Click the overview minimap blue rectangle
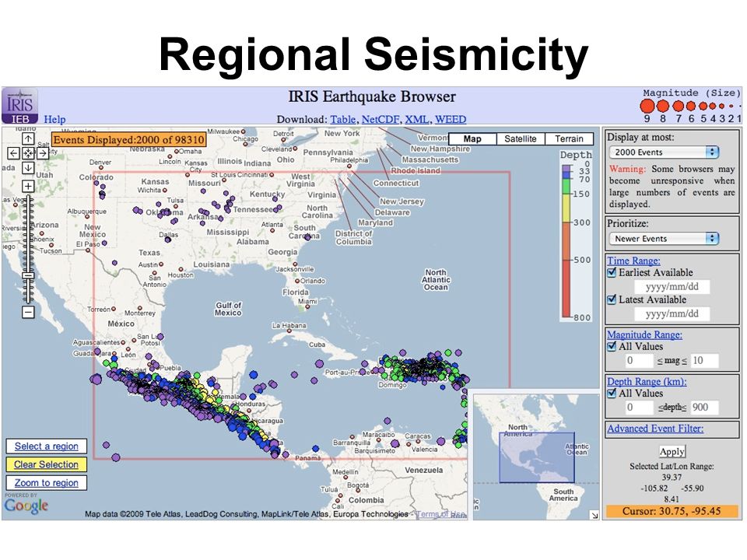 click(537, 457)
